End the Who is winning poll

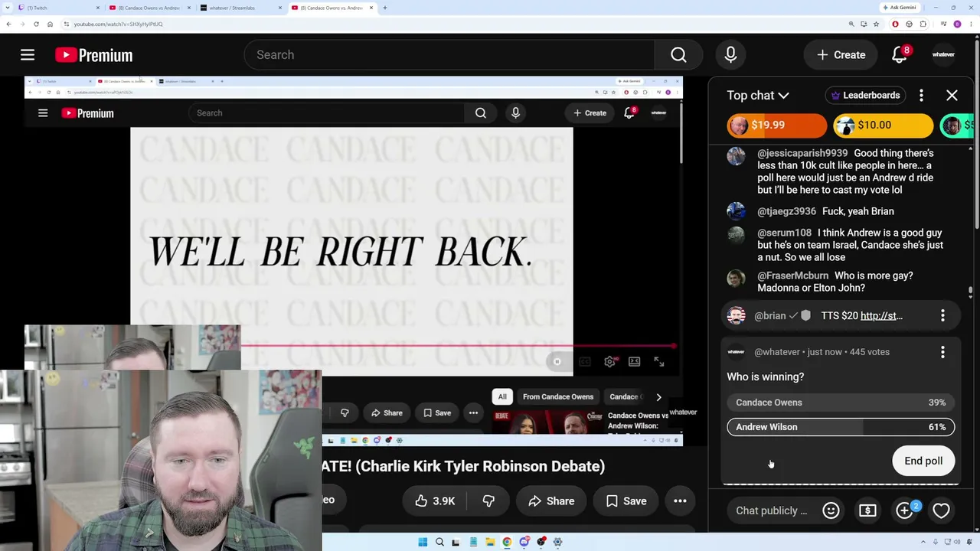(923, 461)
